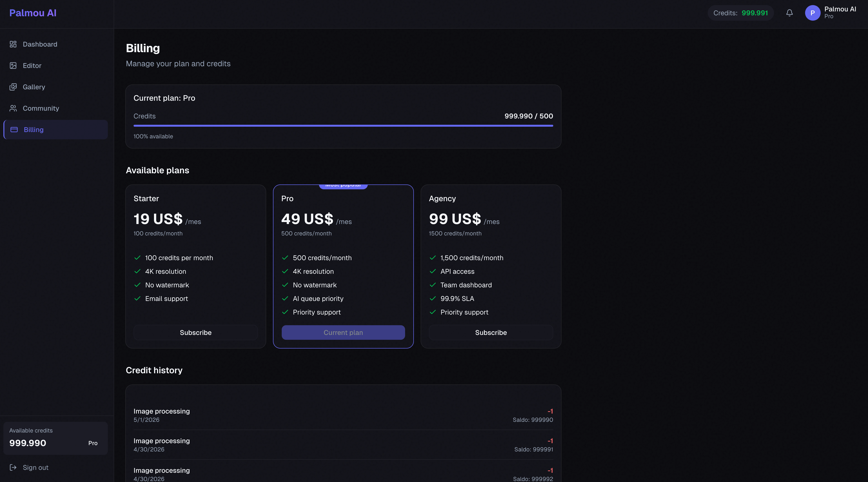Click the checkmark next to Team dashboard
868x482 pixels.
(x=433, y=285)
